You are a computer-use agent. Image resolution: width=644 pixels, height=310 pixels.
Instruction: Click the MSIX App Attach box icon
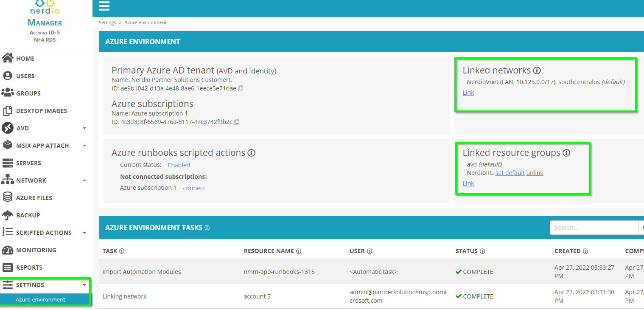coord(8,145)
